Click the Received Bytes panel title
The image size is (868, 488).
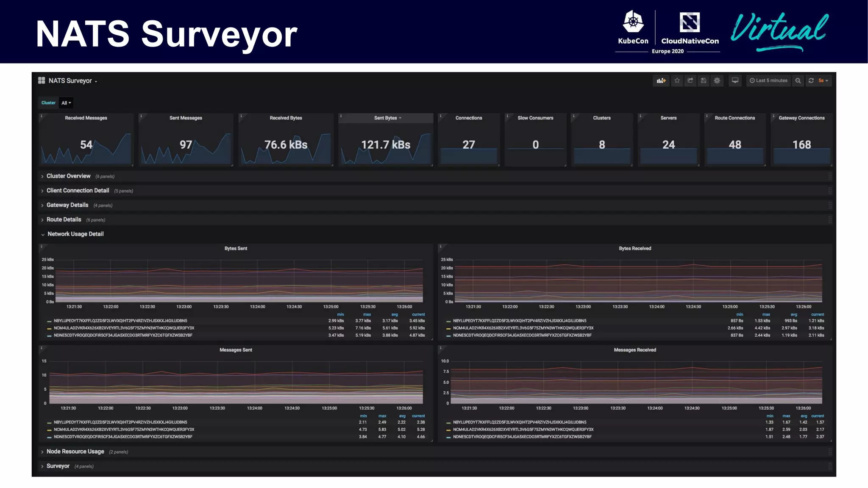coord(286,118)
